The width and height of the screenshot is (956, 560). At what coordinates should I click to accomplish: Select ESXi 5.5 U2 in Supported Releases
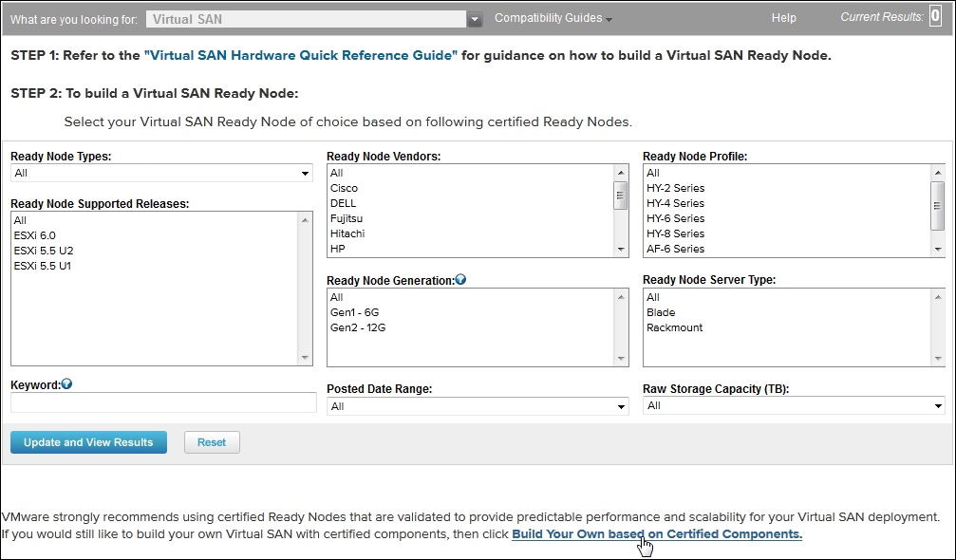[44, 252]
